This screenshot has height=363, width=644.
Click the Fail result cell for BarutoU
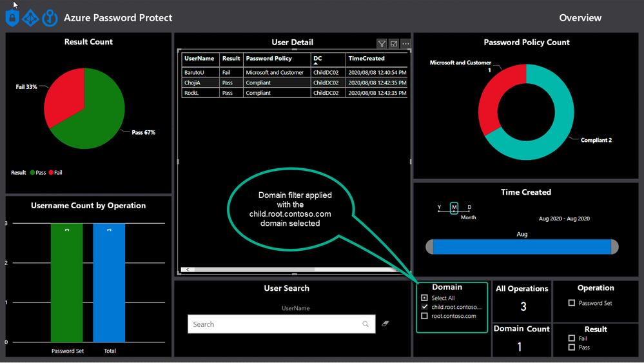[x=231, y=72]
